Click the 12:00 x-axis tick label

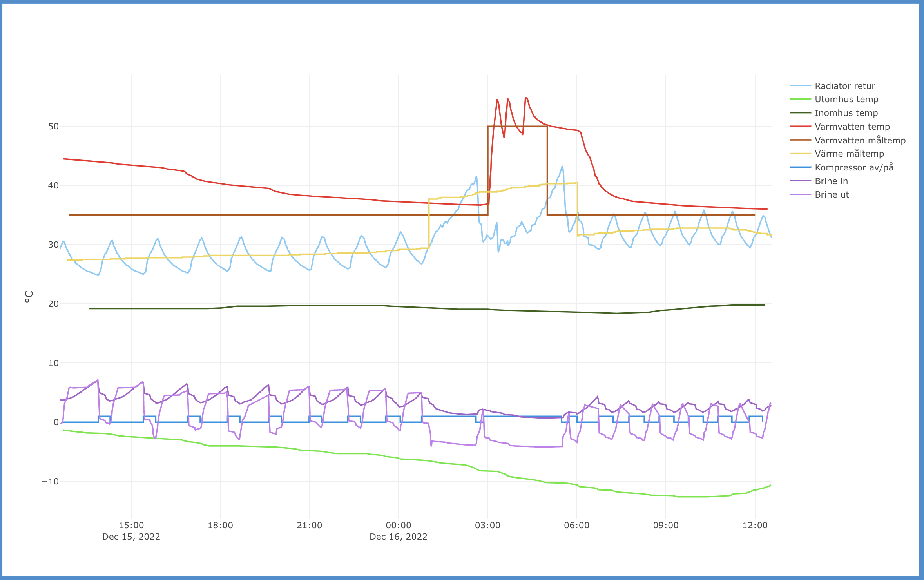point(755,526)
